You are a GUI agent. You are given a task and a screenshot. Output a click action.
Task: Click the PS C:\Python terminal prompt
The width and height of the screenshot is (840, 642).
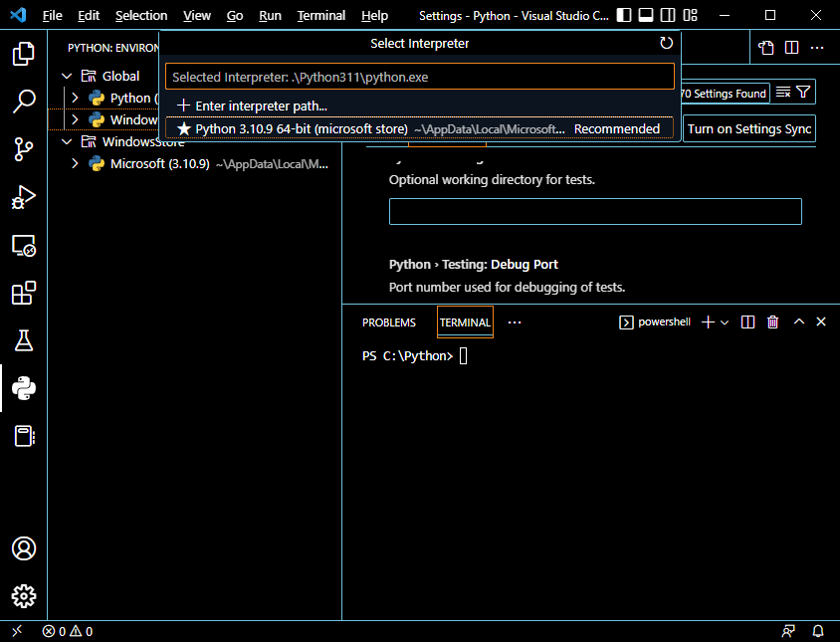pyautogui.click(x=407, y=355)
